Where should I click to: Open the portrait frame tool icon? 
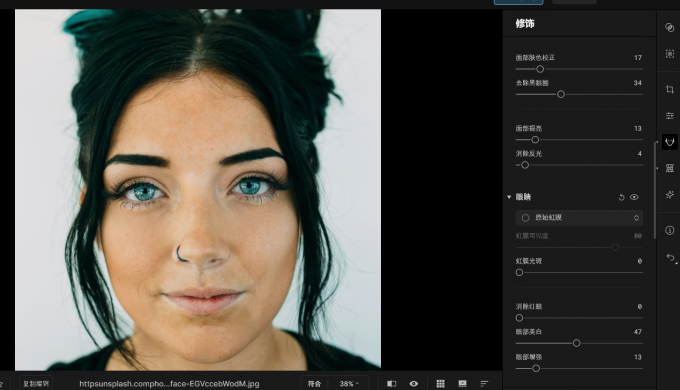coord(670,168)
